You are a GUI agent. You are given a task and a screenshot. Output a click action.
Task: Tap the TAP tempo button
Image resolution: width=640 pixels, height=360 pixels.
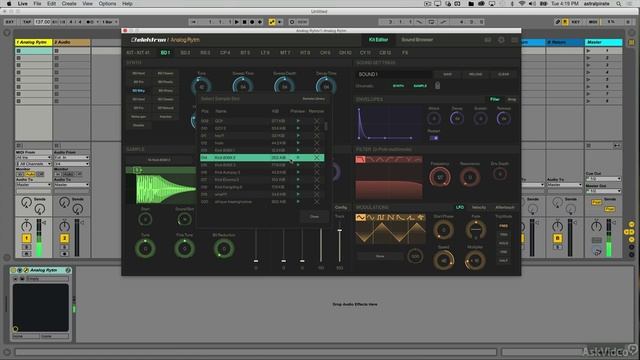[x=27, y=22]
